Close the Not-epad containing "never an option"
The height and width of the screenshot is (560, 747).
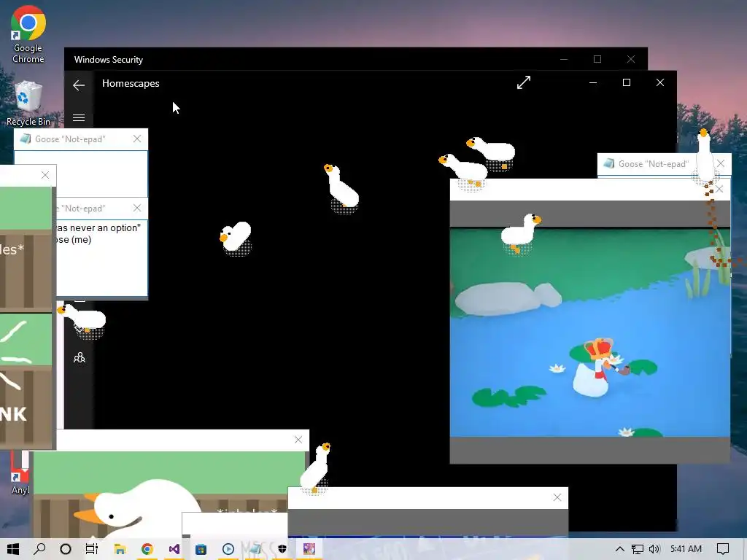click(x=137, y=208)
